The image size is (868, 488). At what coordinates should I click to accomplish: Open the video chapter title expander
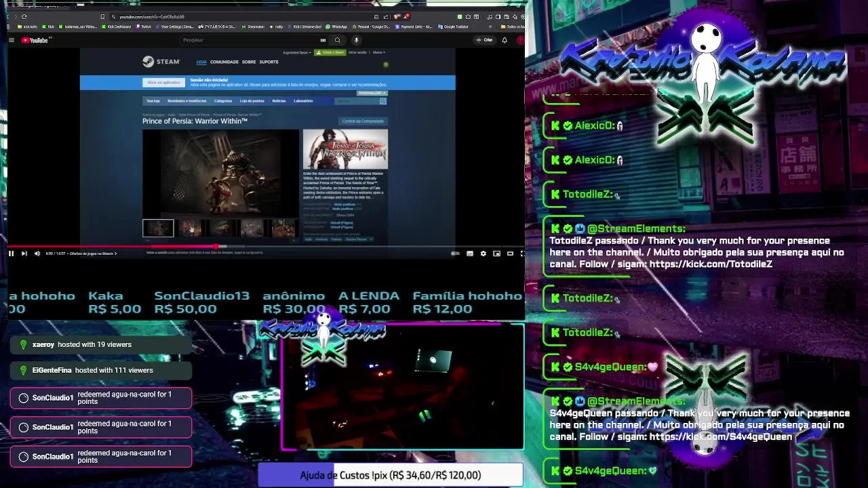pos(92,253)
